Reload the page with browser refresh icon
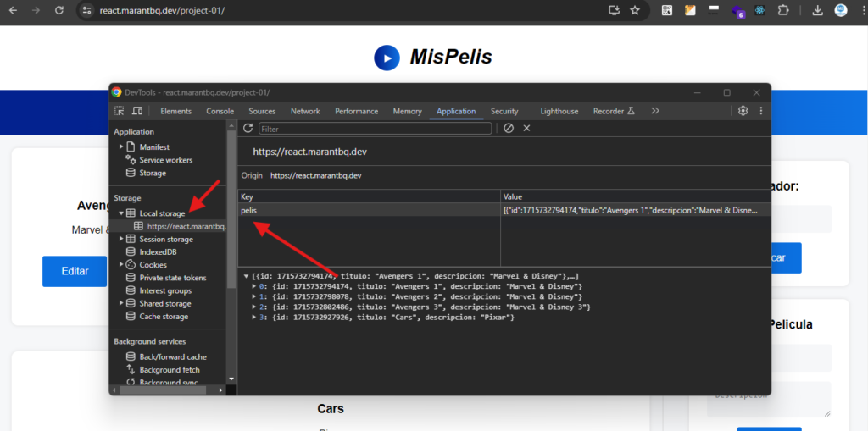868x431 pixels. click(x=59, y=10)
